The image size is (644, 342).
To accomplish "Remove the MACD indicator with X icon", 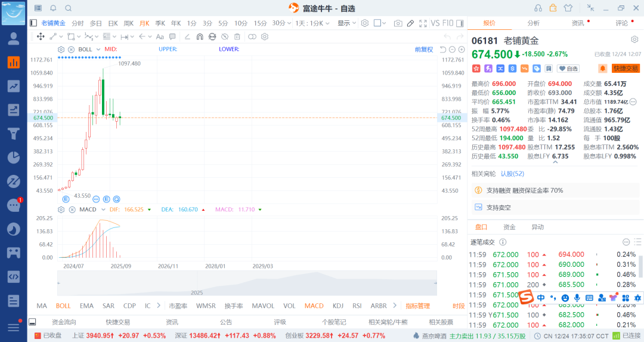I will pyautogui.click(x=72, y=209).
